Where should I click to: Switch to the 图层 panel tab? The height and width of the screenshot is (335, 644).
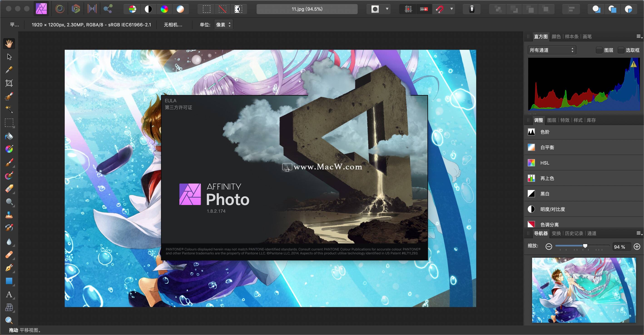coord(552,120)
